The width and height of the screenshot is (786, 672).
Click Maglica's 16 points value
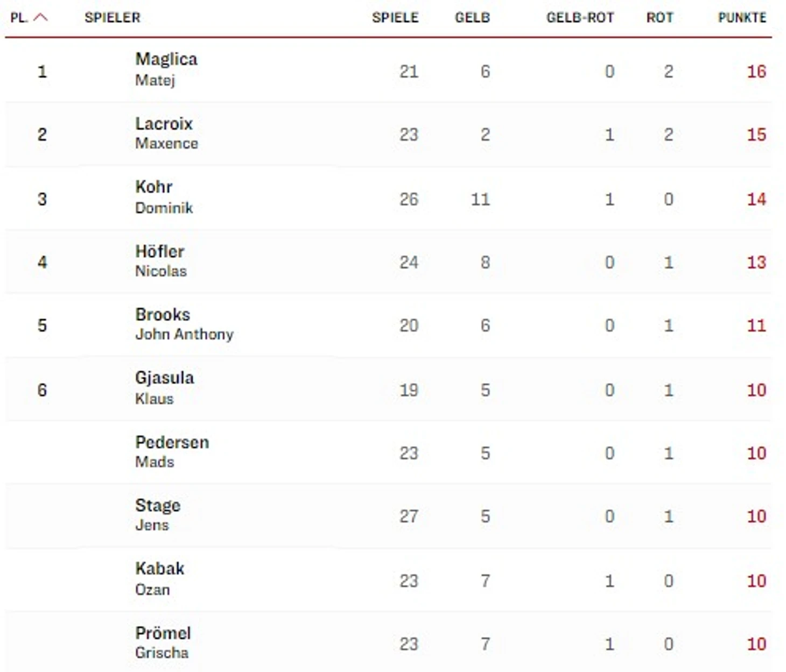point(756,71)
